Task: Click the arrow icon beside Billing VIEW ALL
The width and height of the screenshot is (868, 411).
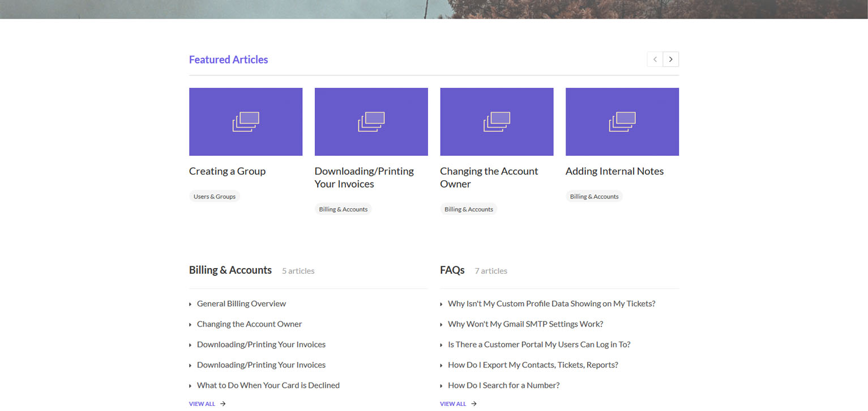Action: tap(222, 404)
